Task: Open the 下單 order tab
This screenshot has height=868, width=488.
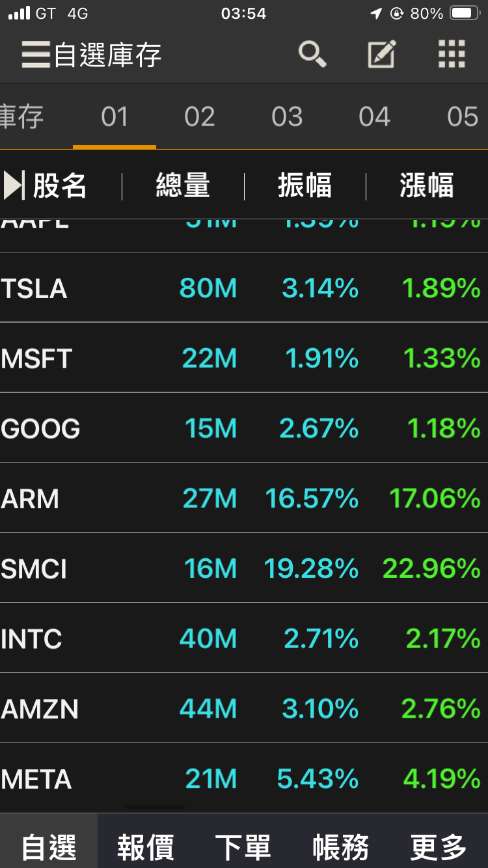Action: (243, 847)
